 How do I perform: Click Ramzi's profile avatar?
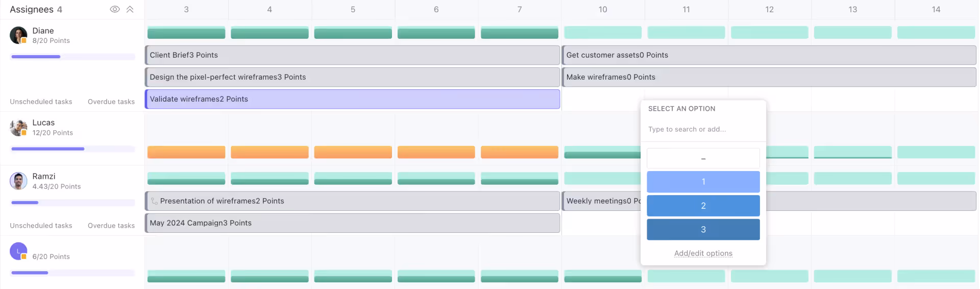18,181
